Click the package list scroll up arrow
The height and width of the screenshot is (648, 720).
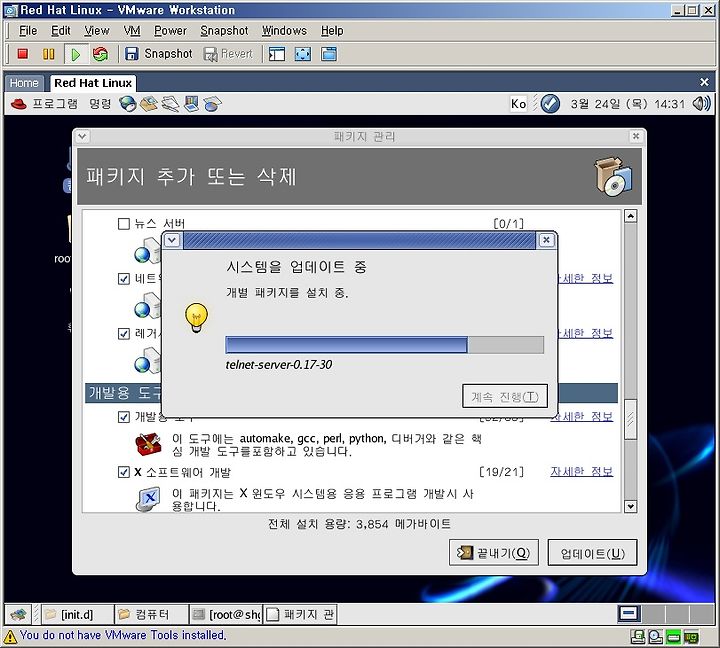pos(630,216)
